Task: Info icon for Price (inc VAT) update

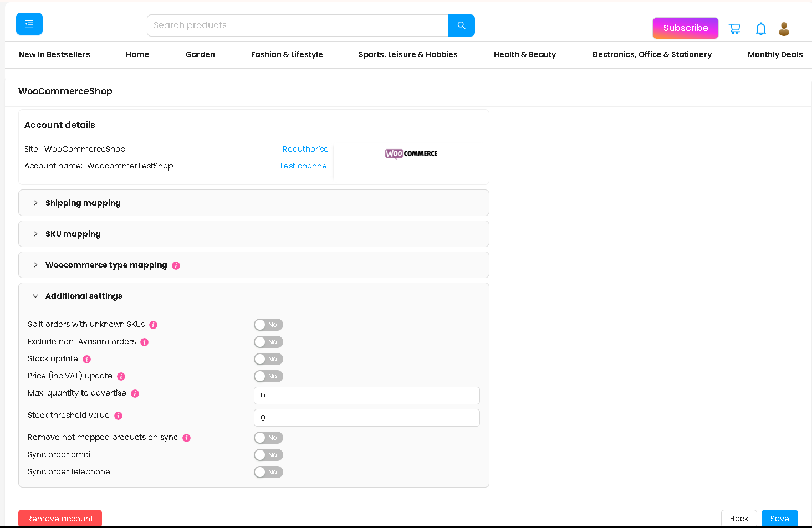Action: [x=121, y=376]
